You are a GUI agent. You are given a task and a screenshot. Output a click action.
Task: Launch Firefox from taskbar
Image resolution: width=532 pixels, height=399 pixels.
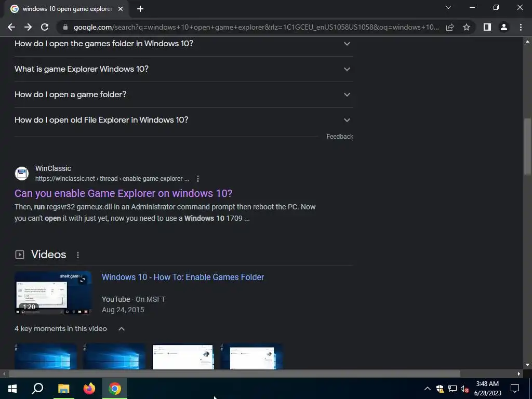(89, 389)
